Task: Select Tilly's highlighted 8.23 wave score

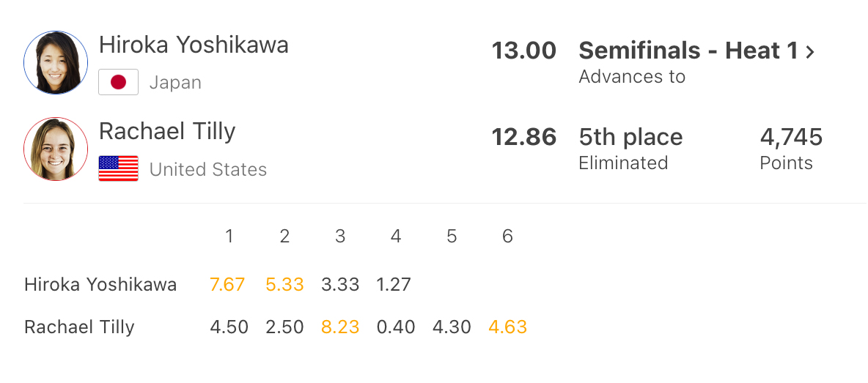Action: point(340,327)
